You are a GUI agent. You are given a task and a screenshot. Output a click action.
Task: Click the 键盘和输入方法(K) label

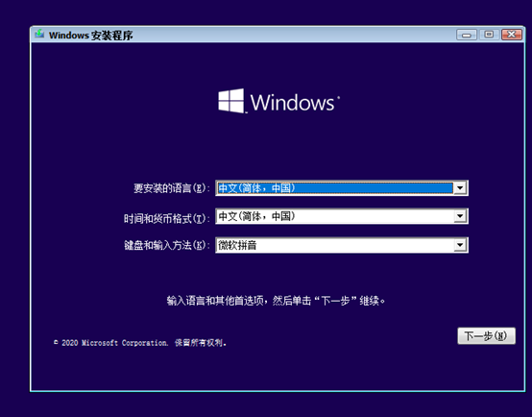tap(166, 245)
